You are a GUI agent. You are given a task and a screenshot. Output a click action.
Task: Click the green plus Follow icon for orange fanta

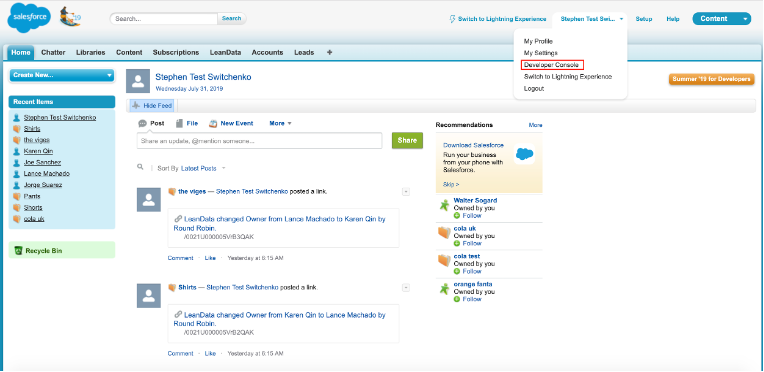click(457, 299)
